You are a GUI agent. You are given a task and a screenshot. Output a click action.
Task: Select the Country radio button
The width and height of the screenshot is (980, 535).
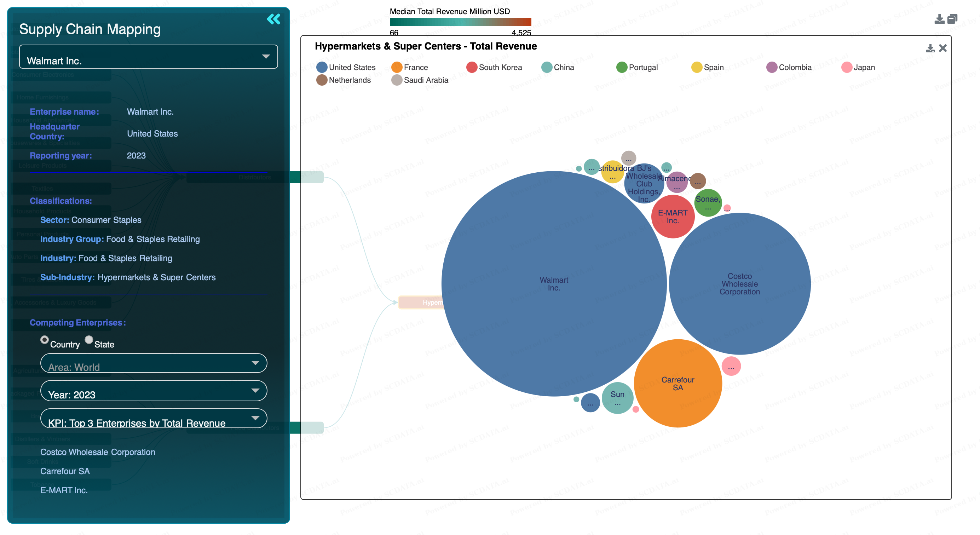pyautogui.click(x=45, y=339)
